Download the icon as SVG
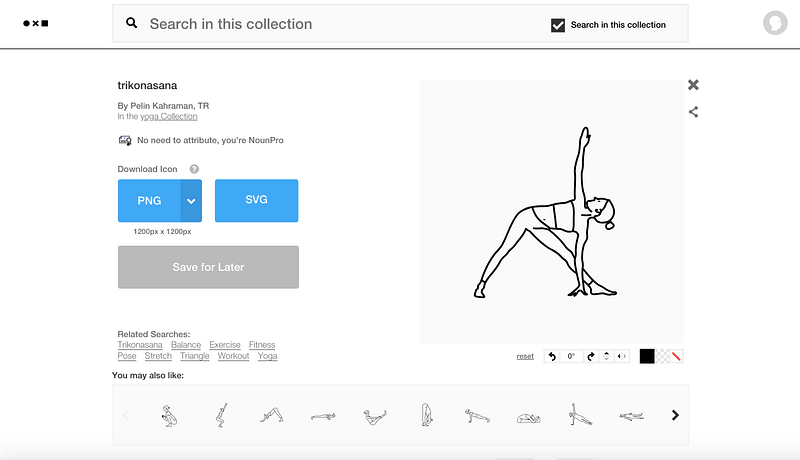The width and height of the screenshot is (800, 460). (x=256, y=201)
